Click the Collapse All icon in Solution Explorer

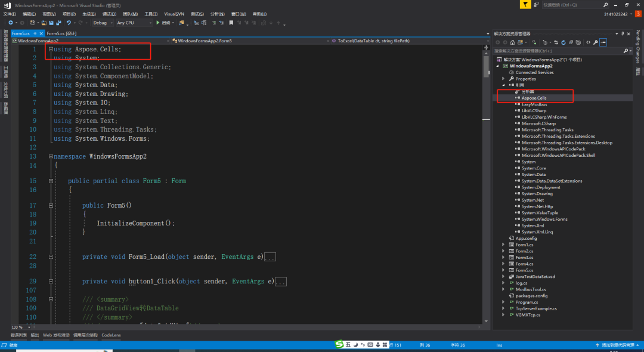click(x=570, y=42)
